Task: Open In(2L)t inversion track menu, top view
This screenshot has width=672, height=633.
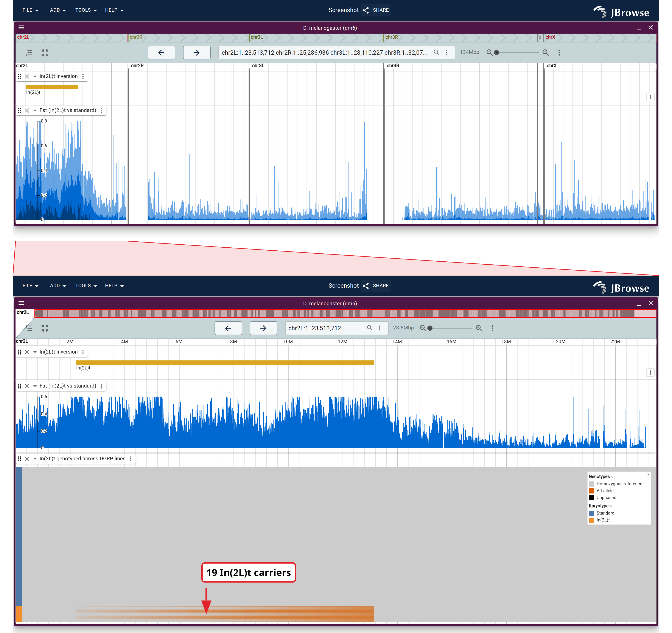Action: click(83, 76)
